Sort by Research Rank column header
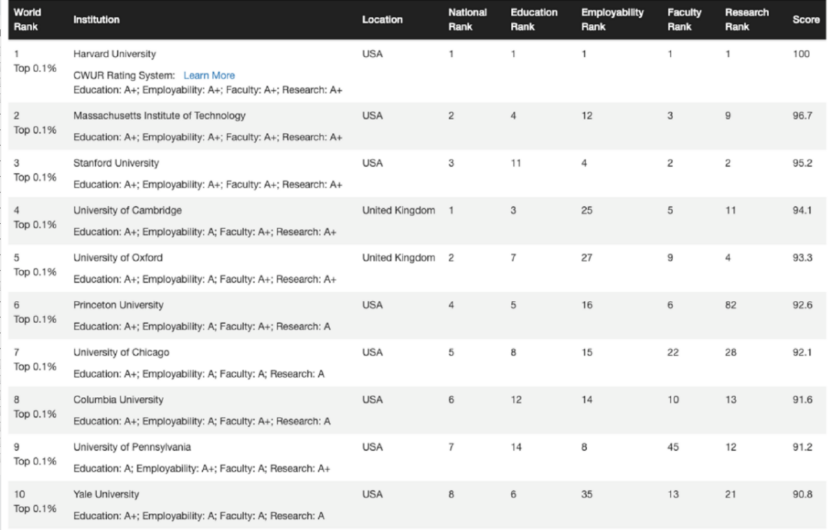831x530 pixels. [746, 20]
